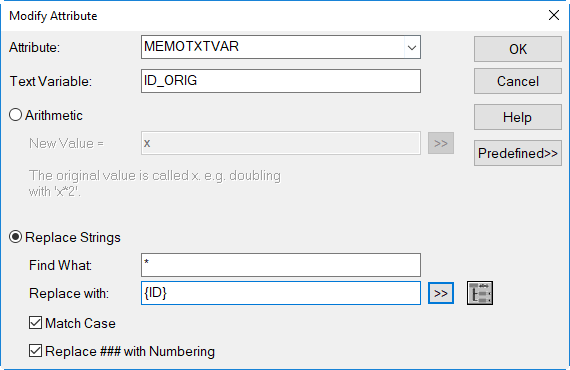Open the attribute tree picker icon

[480, 293]
